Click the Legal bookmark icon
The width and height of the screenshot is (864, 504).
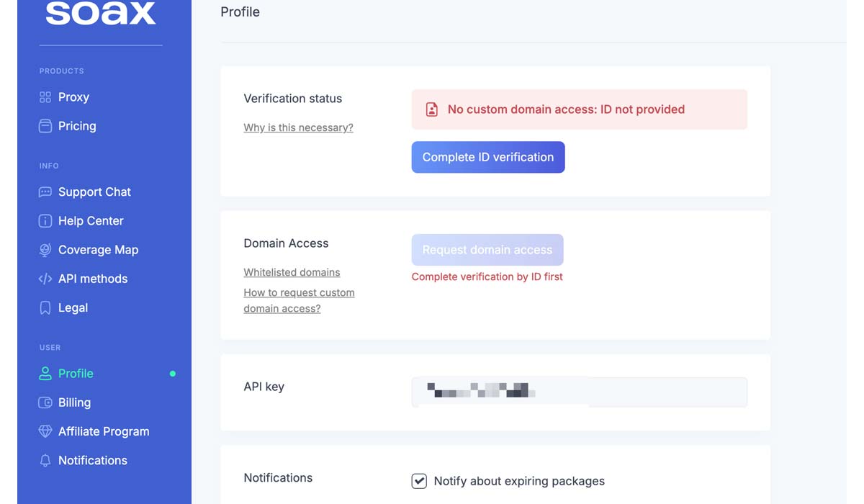[x=45, y=308]
